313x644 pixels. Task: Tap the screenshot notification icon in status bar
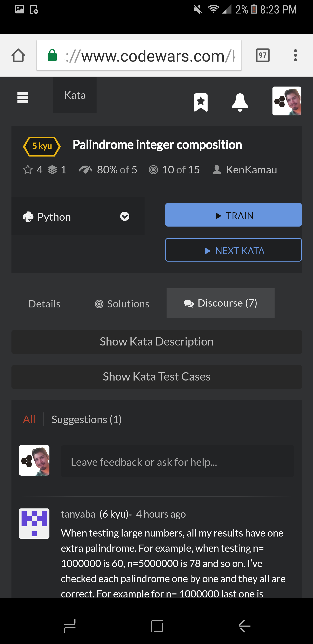coord(33,10)
